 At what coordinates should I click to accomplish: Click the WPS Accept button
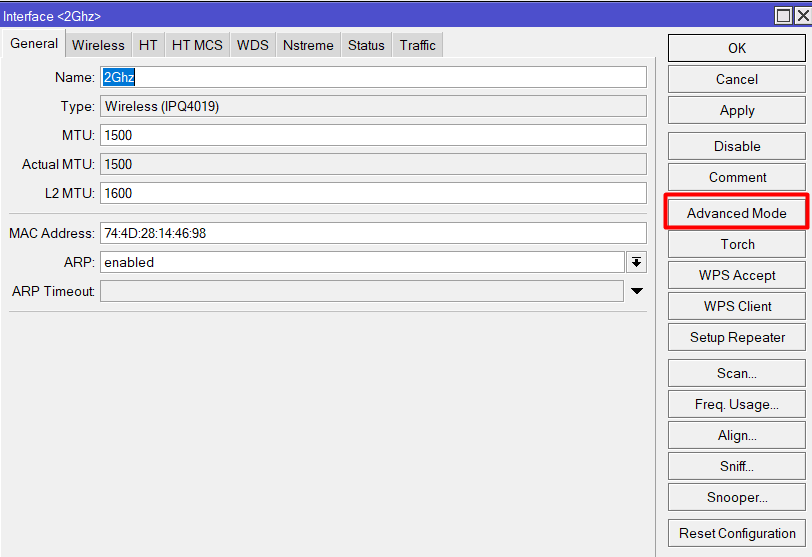tap(737, 275)
